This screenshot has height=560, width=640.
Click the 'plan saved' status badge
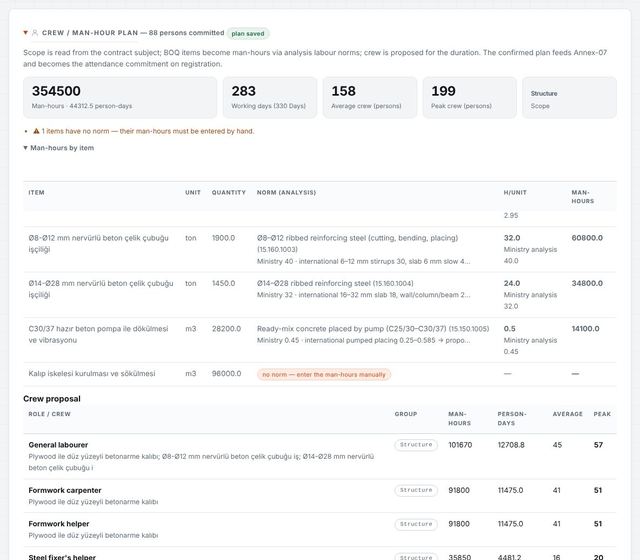pyautogui.click(x=248, y=33)
